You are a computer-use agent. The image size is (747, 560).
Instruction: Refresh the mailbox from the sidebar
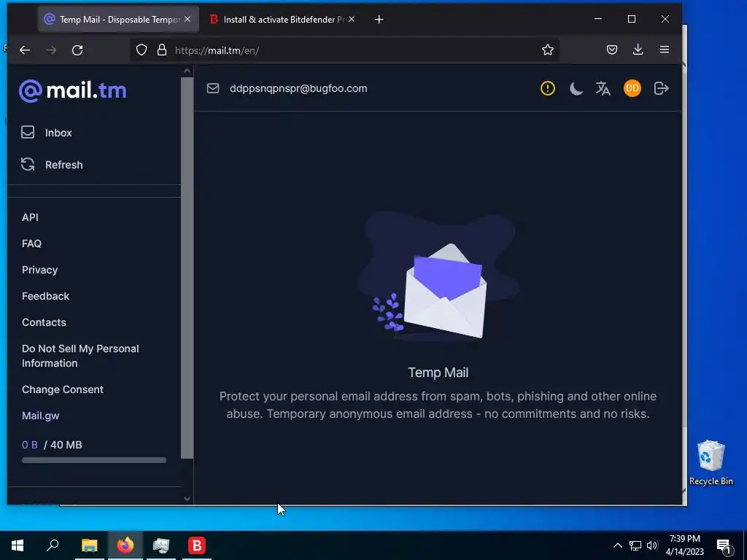(52, 165)
